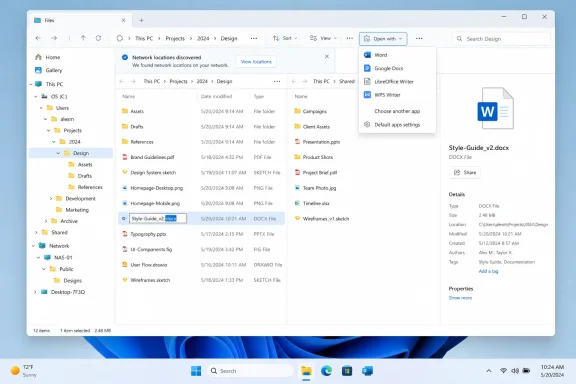The width and height of the screenshot is (576, 384).
Task: Collapse the Network node in the tree
Action: pos(33,246)
